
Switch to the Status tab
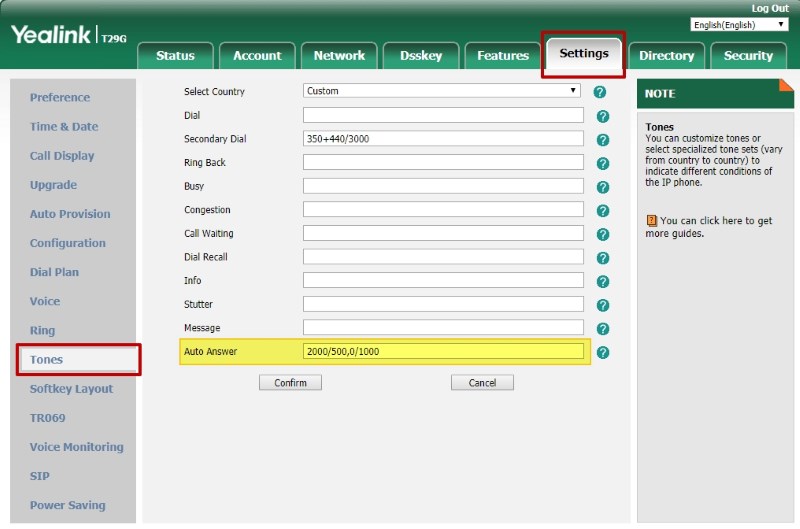175,56
